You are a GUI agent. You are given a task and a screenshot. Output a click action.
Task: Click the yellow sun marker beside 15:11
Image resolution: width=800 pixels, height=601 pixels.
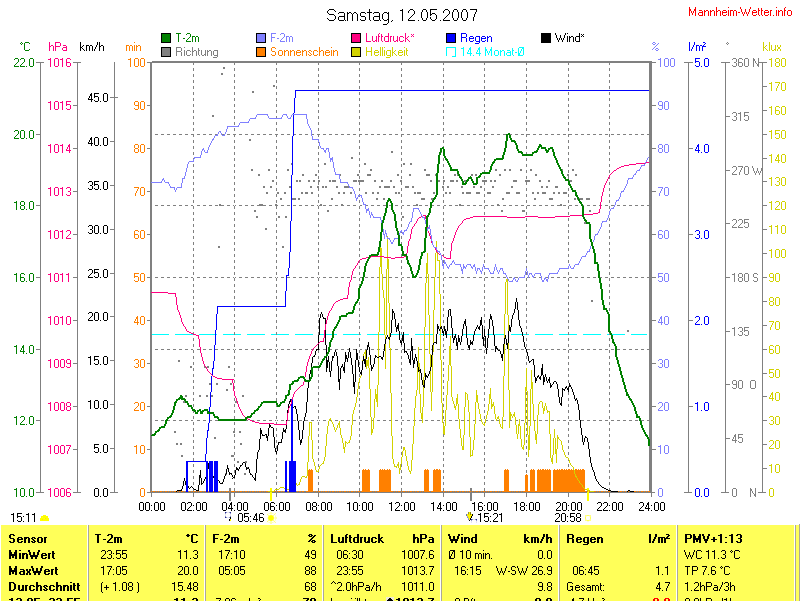[45, 518]
